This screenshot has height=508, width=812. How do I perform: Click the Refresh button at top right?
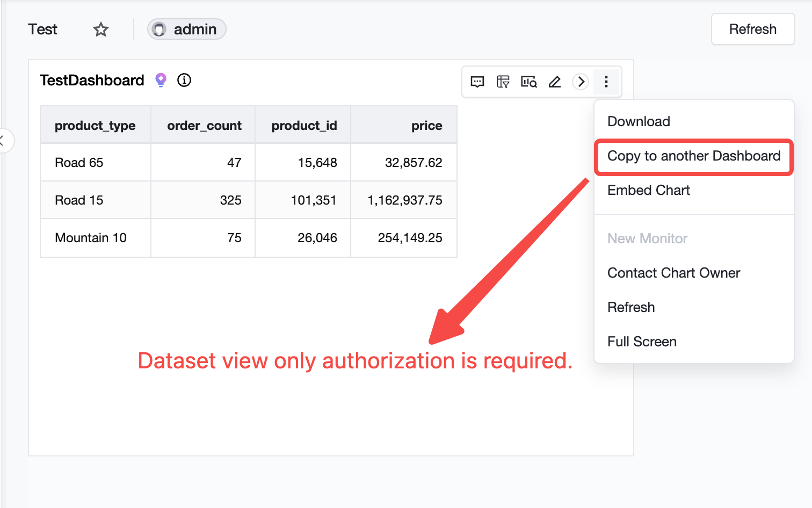753,29
